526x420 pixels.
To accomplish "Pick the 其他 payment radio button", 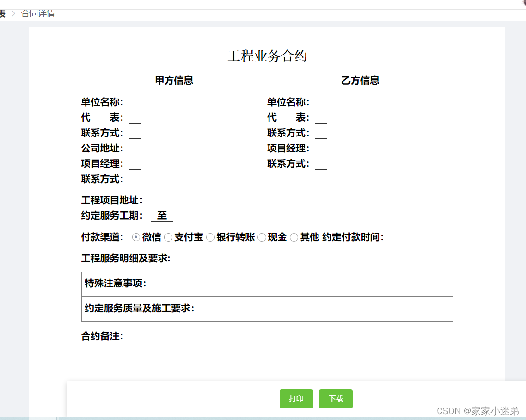I will 294,237.
